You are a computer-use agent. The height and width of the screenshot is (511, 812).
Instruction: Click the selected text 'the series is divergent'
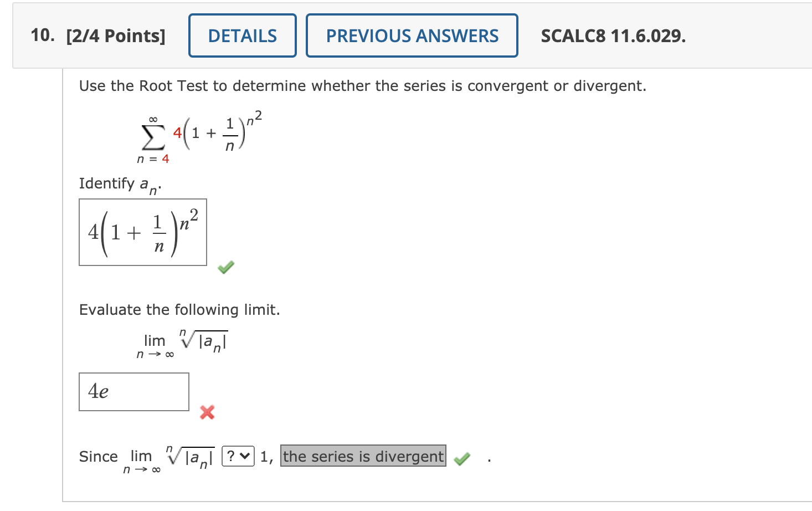tap(363, 456)
